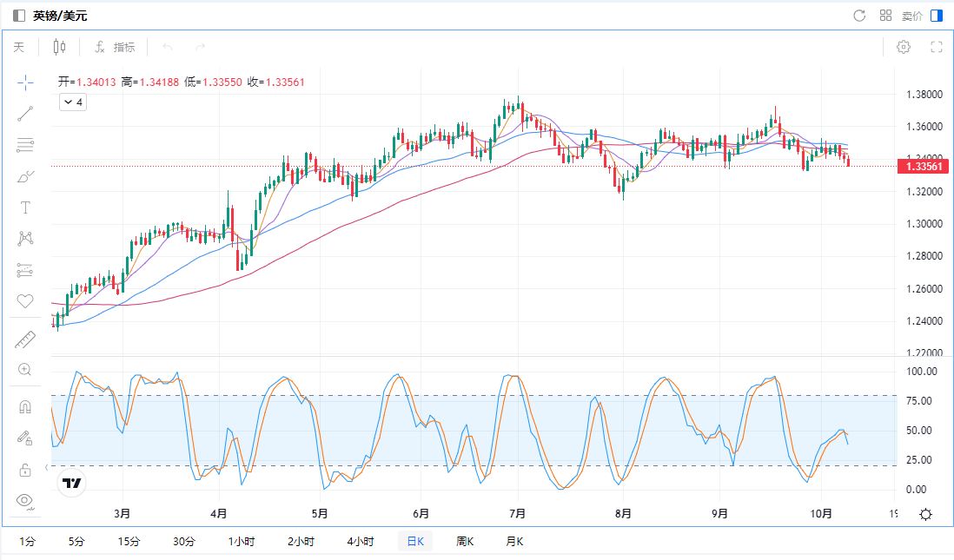Viewport: 954px width, 560px height.
Task: Open chart settings gear at top right
Action: point(904,47)
